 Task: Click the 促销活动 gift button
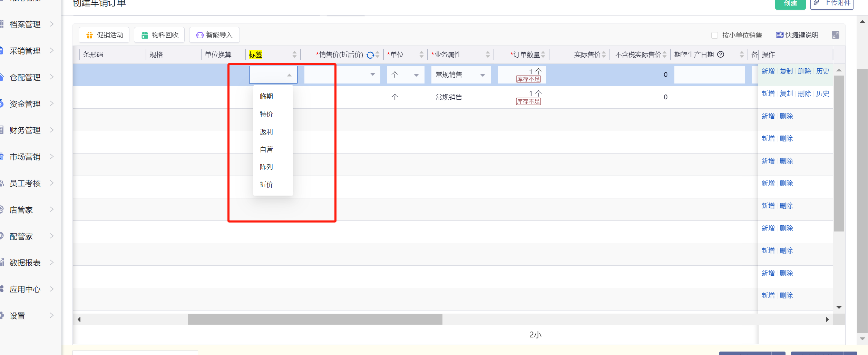[x=104, y=35]
